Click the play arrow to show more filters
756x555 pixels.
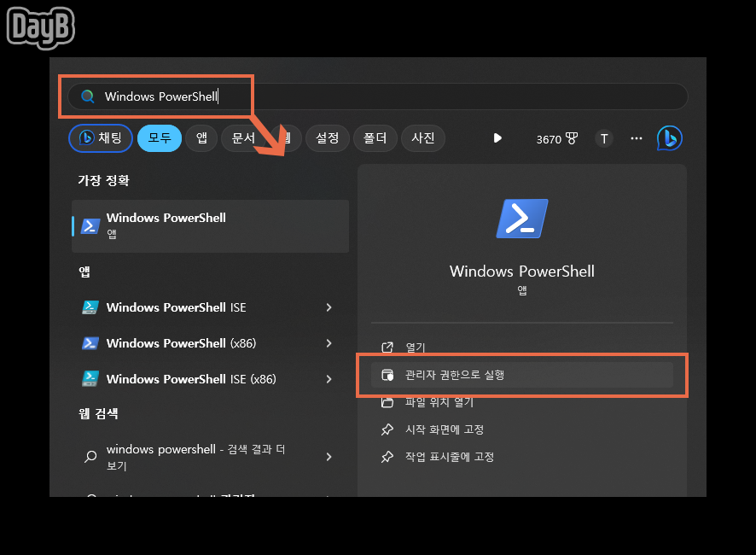tap(497, 138)
